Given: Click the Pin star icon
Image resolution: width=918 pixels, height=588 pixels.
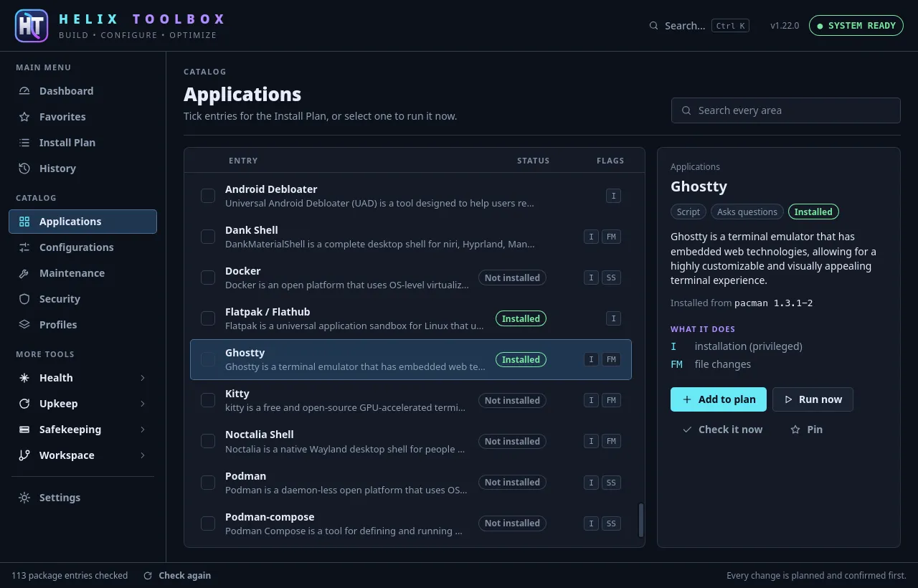Looking at the screenshot, I should point(795,430).
